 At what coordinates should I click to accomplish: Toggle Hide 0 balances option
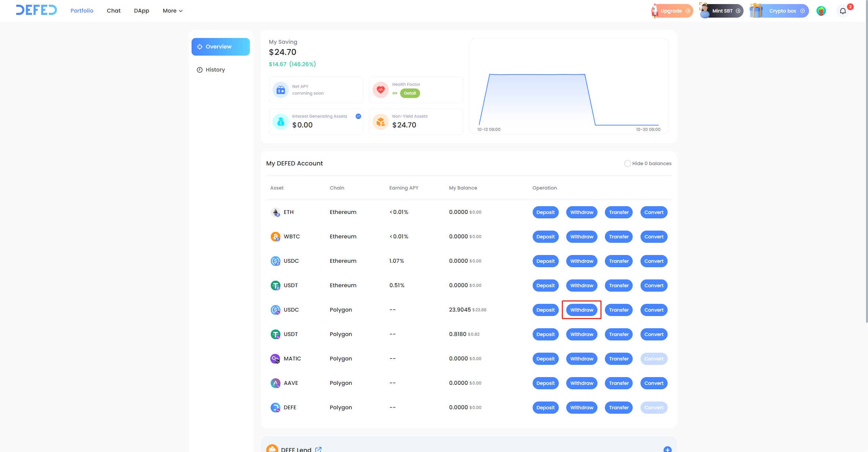tap(628, 163)
